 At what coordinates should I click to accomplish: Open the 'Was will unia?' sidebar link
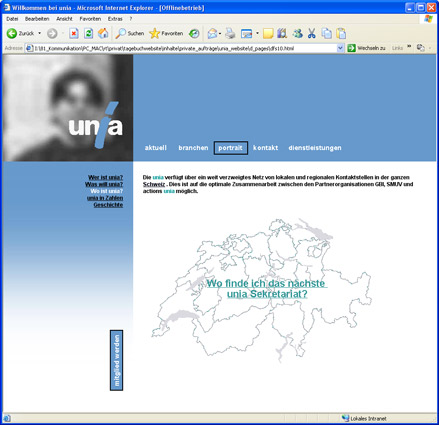(104, 184)
